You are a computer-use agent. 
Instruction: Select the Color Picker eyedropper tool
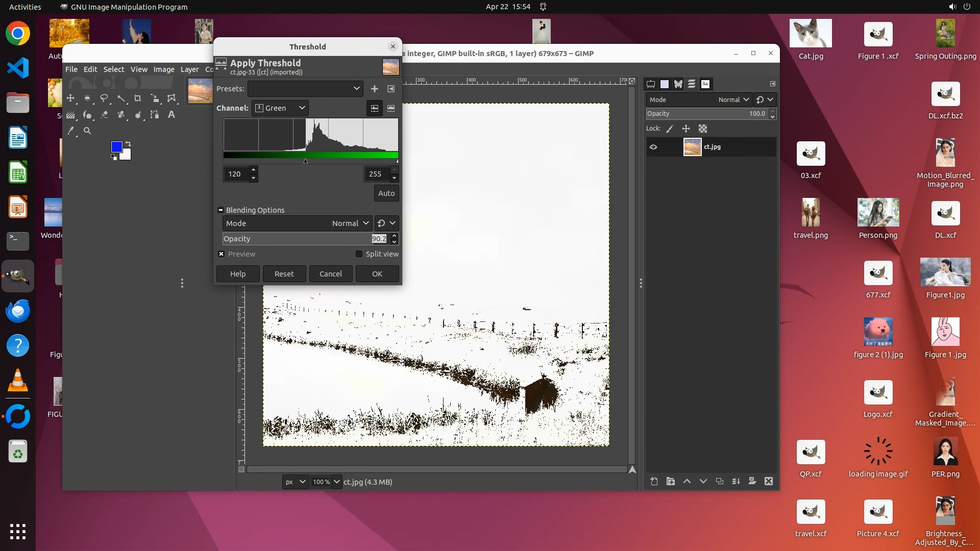(71, 131)
